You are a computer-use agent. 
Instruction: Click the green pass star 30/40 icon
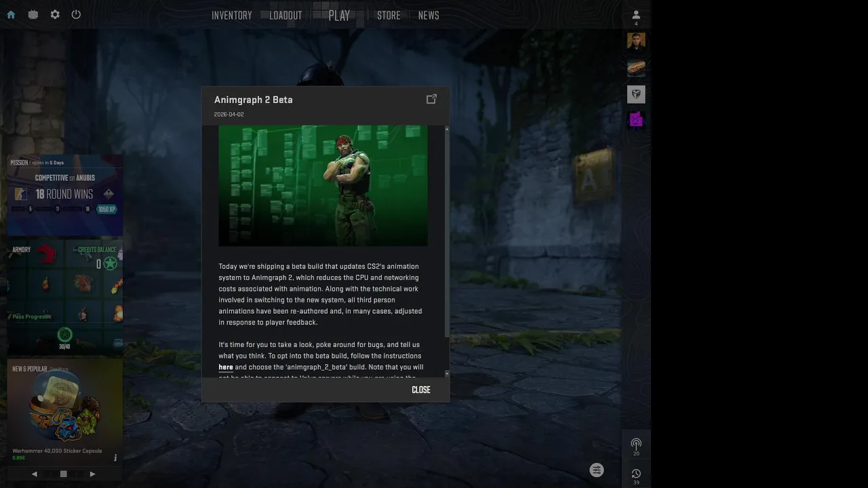(x=64, y=334)
